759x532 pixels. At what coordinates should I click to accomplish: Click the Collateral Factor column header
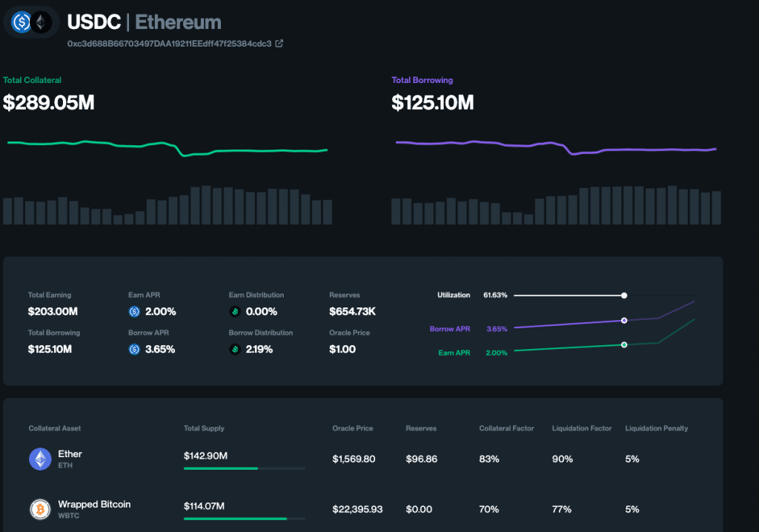(x=506, y=428)
